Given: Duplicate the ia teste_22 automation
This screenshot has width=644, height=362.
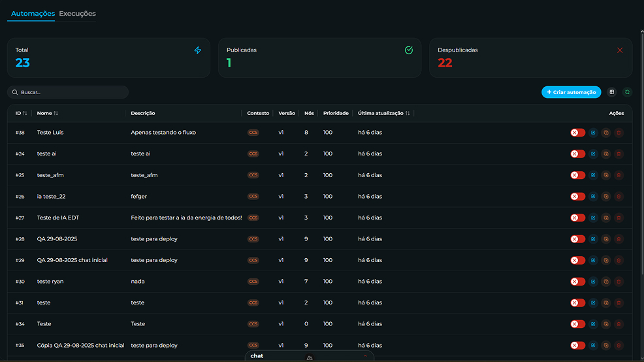Looking at the screenshot, I should (606, 197).
